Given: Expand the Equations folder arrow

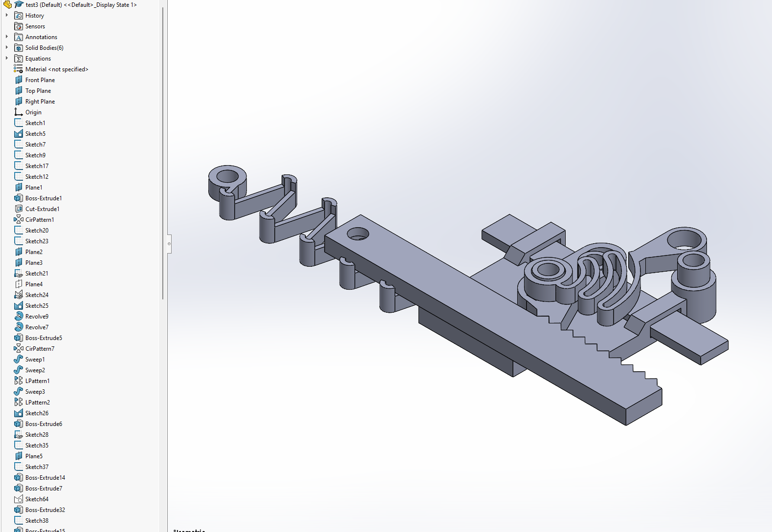Looking at the screenshot, I should pos(7,59).
